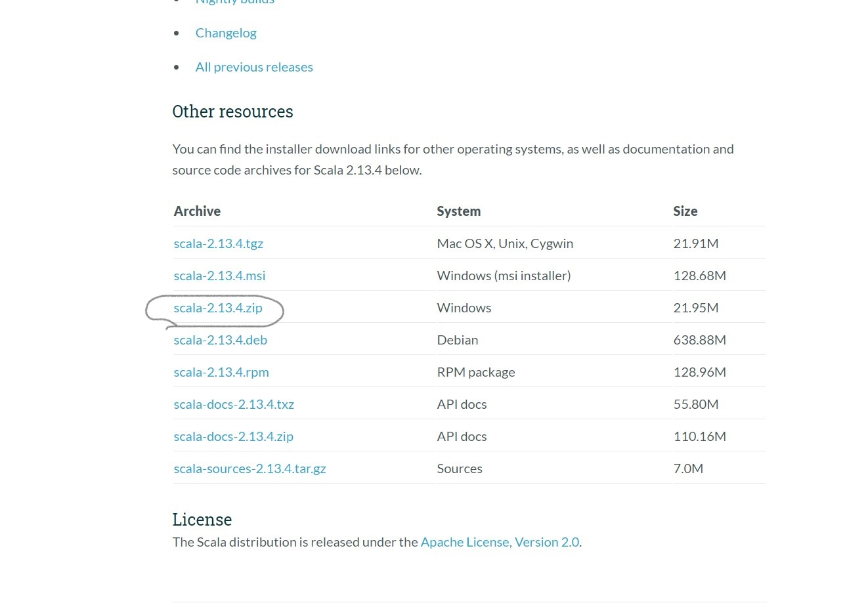The height and width of the screenshot is (605, 868).
Task: Click the System column header
Action: click(458, 211)
